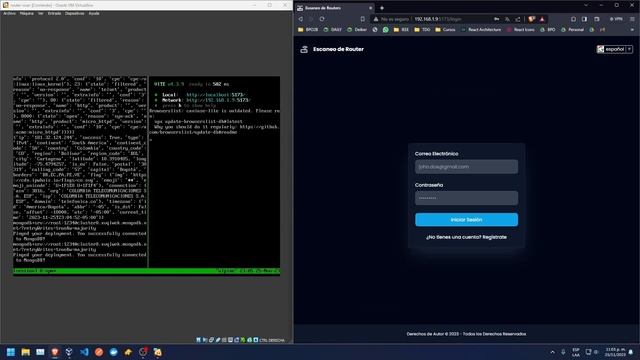
Task: Click the Escaneo de Router logo
Action: click(x=332, y=49)
